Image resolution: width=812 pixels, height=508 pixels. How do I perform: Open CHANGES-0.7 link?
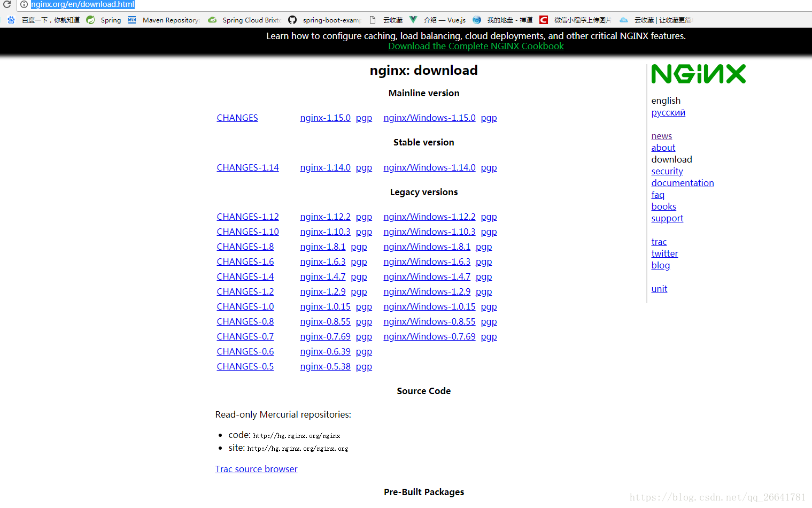245,336
